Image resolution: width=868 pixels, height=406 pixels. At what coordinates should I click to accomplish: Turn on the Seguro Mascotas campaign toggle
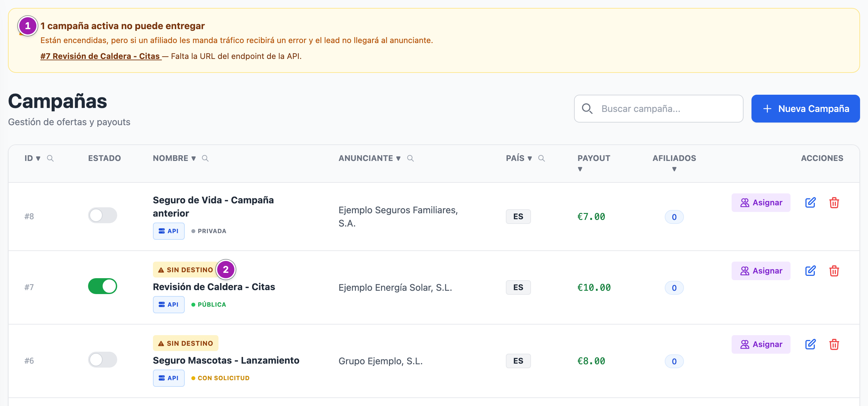(x=102, y=359)
